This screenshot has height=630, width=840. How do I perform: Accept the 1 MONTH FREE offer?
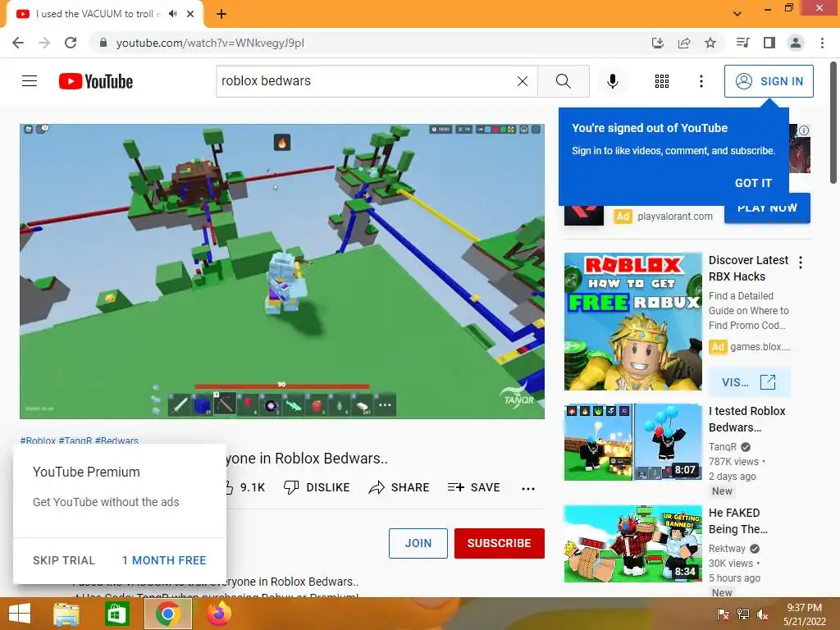[164, 560]
